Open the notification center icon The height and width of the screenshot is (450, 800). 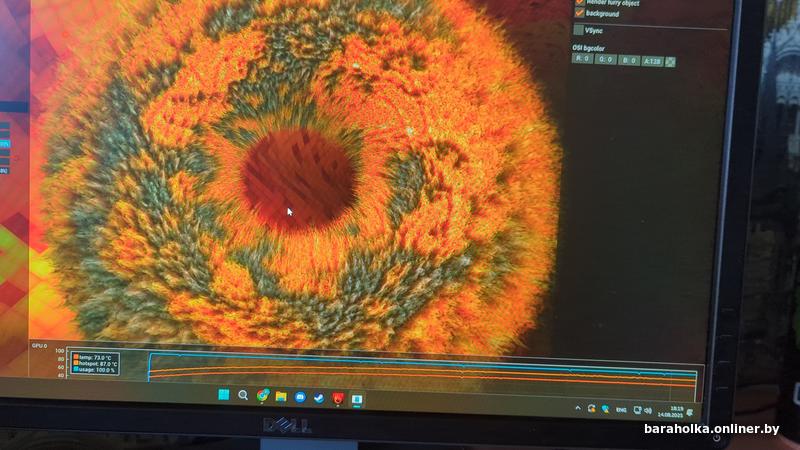click(690, 412)
